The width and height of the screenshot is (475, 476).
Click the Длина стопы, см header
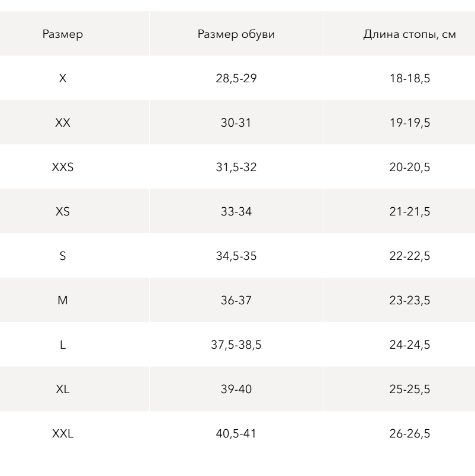click(x=409, y=34)
